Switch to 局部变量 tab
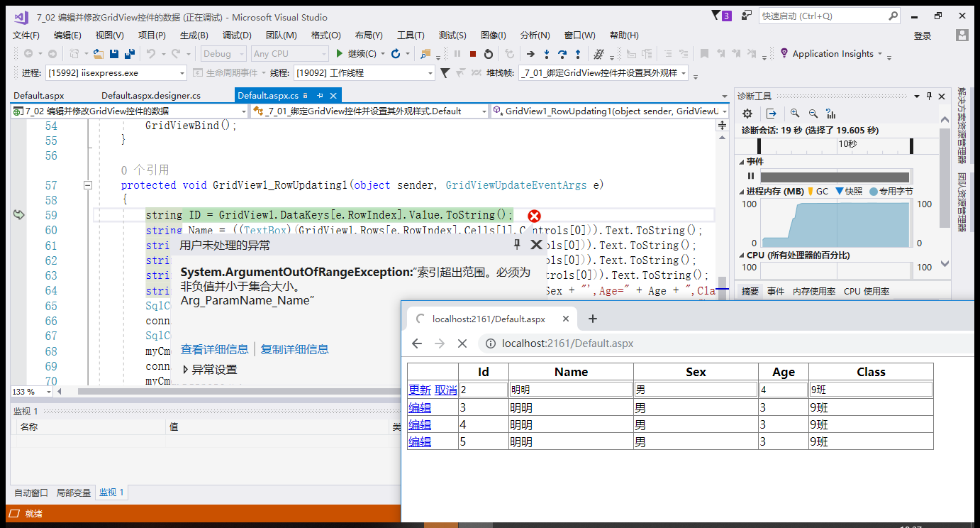 74,493
